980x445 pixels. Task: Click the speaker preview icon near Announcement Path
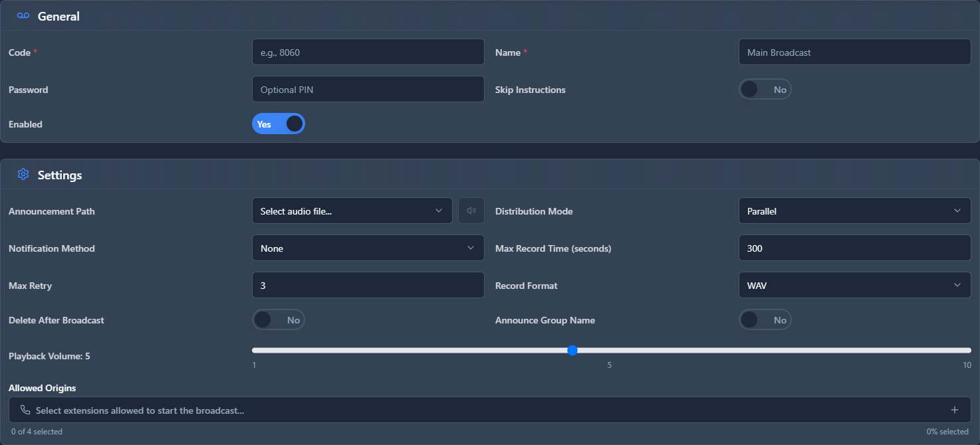pos(471,210)
